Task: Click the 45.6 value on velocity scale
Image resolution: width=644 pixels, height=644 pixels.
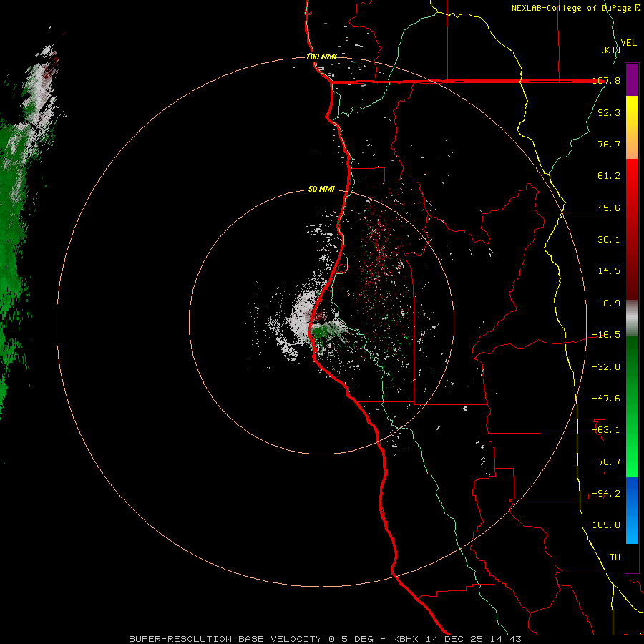Action: [609, 208]
